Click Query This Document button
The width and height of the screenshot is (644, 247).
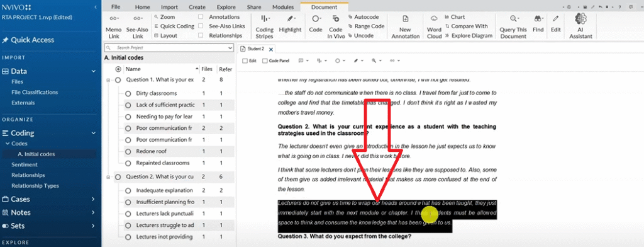(513, 26)
